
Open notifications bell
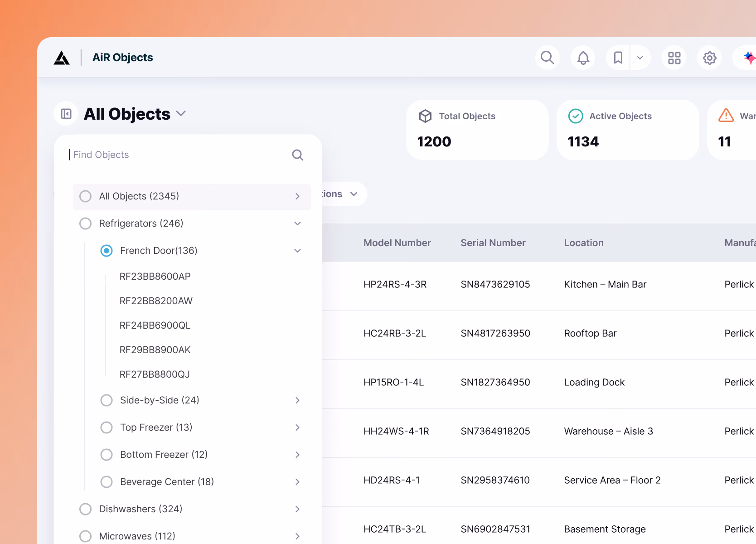click(x=583, y=58)
